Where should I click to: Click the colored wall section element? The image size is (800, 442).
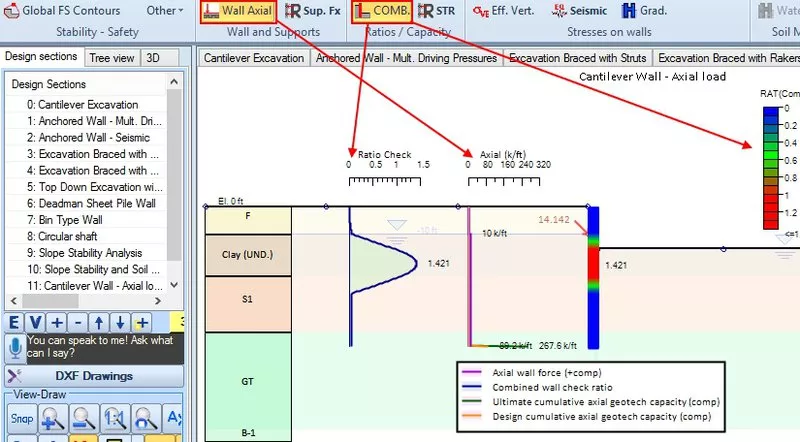coord(593,278)
